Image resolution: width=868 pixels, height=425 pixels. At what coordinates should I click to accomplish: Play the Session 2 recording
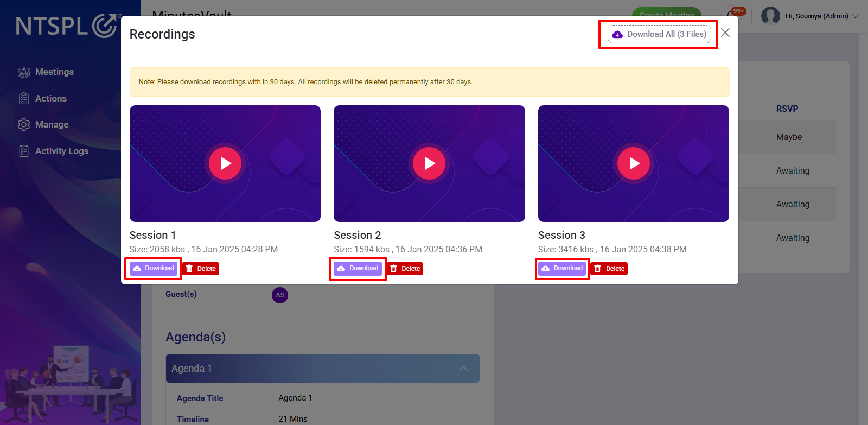click(429, 163)
